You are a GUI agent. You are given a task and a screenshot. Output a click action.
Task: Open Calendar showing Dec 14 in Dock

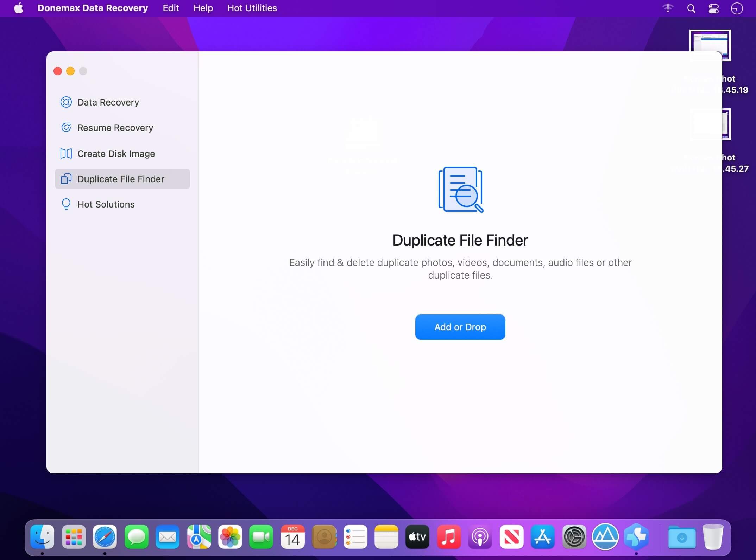click(x=292, y=537)
